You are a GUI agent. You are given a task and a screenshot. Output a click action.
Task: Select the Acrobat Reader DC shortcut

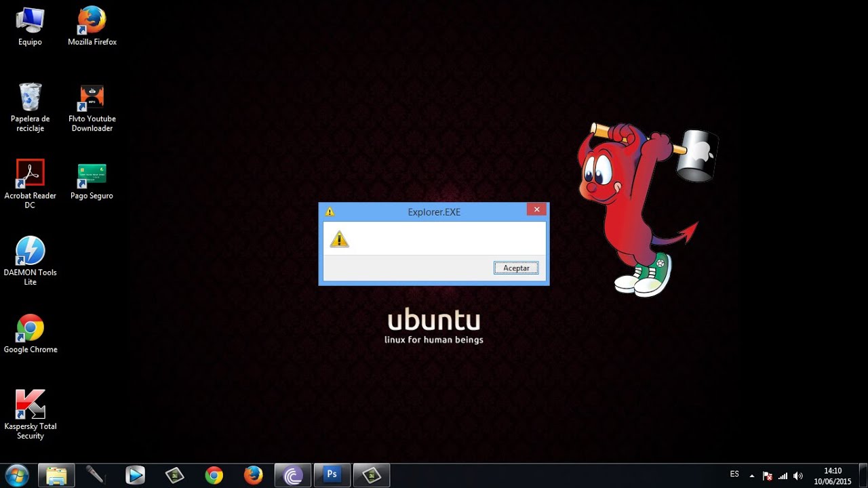[x=30, y=184]
